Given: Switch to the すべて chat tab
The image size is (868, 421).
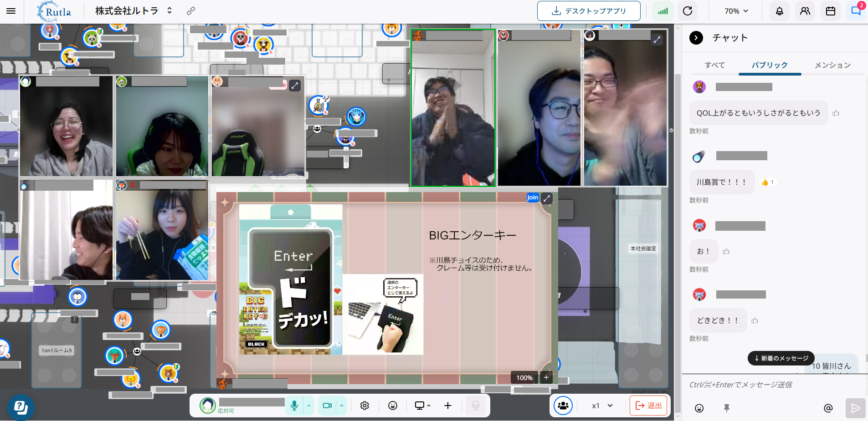Looking at the screenshot, I should (x=714, y=65).
